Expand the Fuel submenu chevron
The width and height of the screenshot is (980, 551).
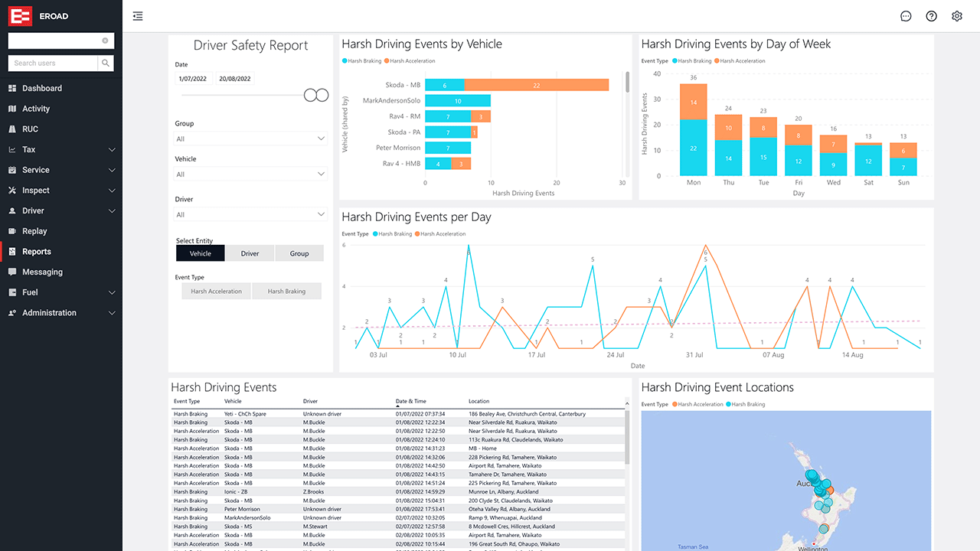click(113, 292)
